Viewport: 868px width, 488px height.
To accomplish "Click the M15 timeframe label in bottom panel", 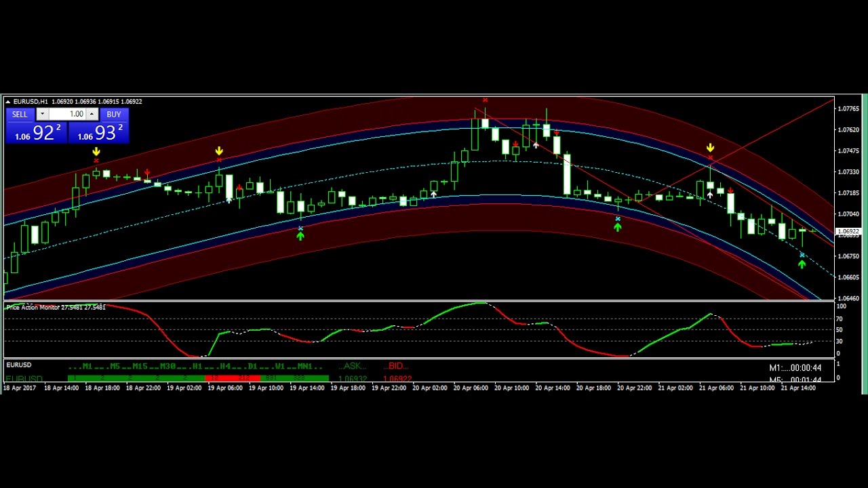I will [x=140, y=367].
